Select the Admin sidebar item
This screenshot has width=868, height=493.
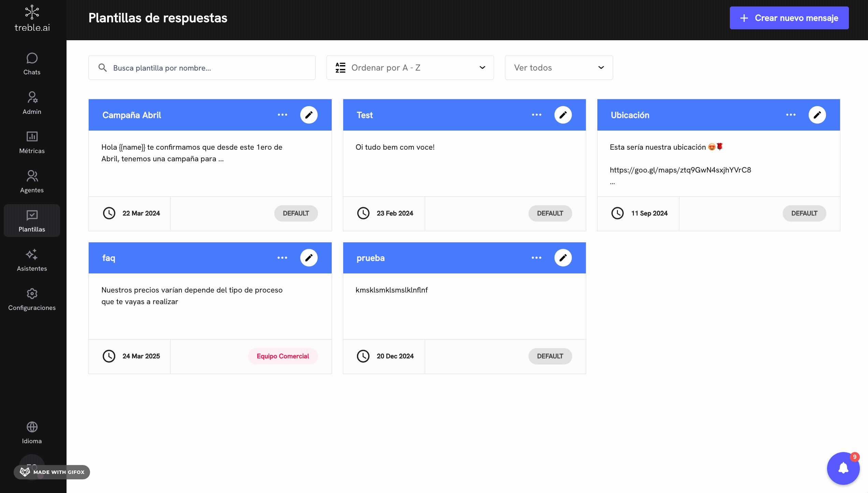click(x=32, y=103)
